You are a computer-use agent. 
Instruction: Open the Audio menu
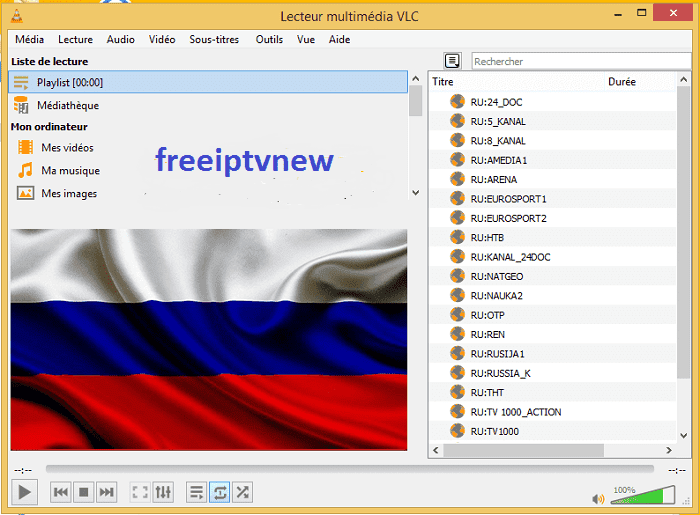[x=121, y=39]
